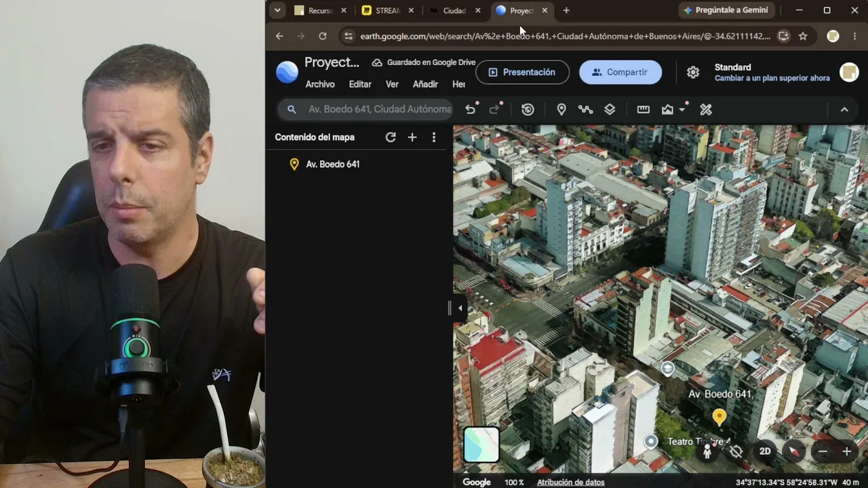Click the Teatro Timbre place marker
The image size is (868, 488).
point(651,442)
